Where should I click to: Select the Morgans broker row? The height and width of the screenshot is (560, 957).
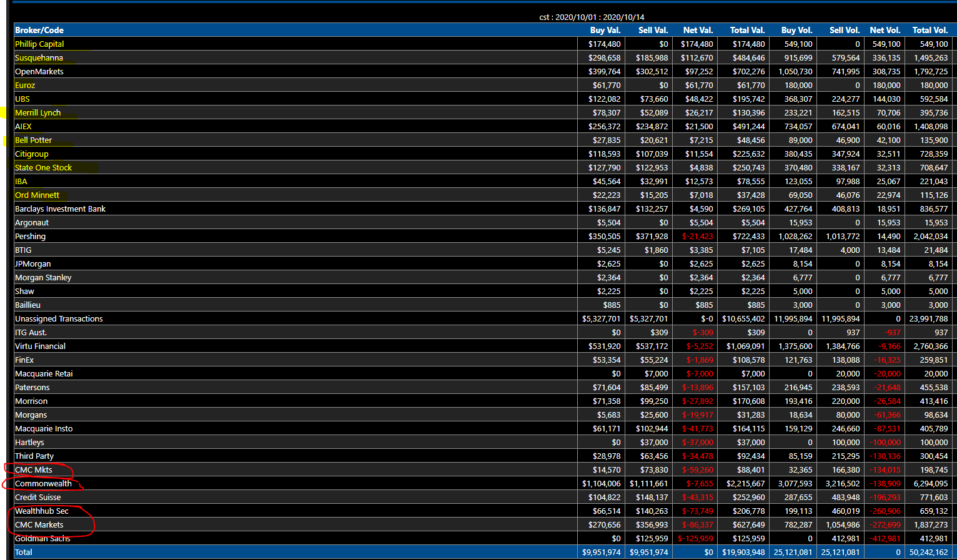(x=485, y=415)
